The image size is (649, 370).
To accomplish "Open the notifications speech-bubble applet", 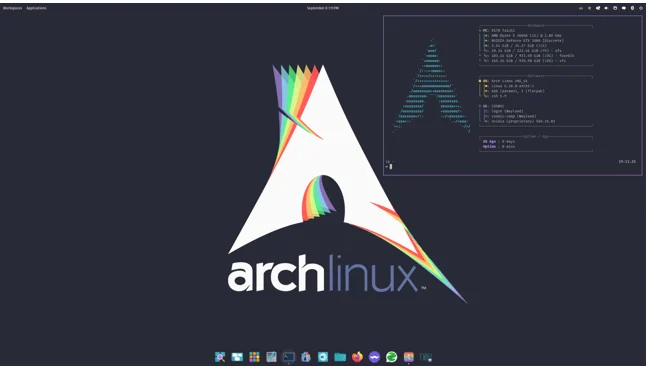I will point(624,8).
